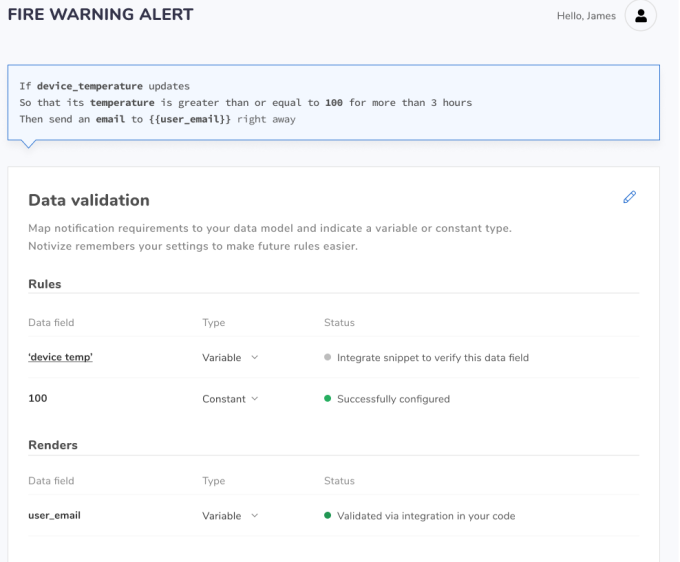The width and height of the screenshot is (680, 562).
Task: Click the gray status dot for 'device temp'
Action: pyautogui.click(x=327, y=358)
